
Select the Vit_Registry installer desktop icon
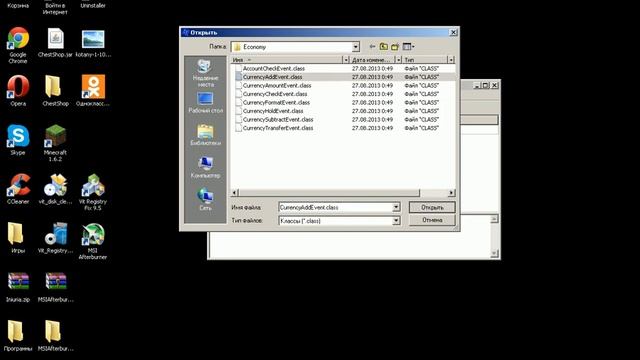(55, 238)
